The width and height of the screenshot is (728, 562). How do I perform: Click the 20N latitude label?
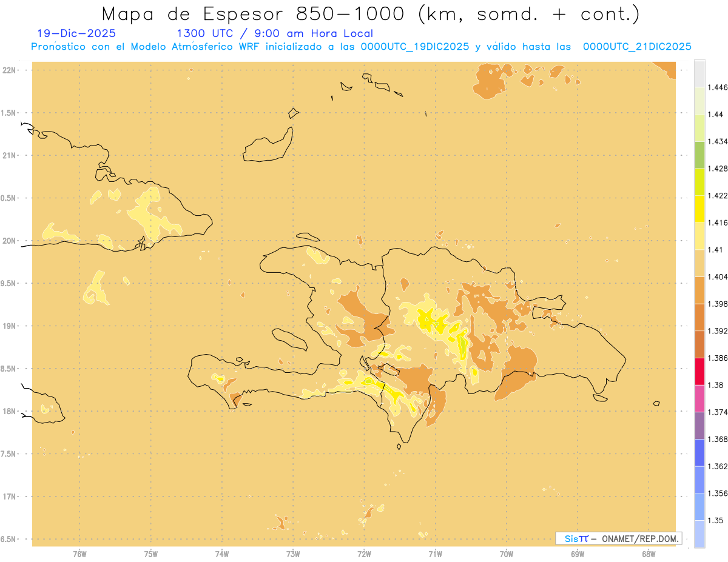[x=10, y=241]
